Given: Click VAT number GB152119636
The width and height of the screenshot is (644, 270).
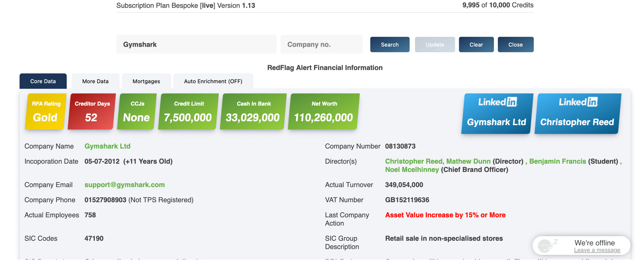Looking at the screenshot, I should point(407,200).
